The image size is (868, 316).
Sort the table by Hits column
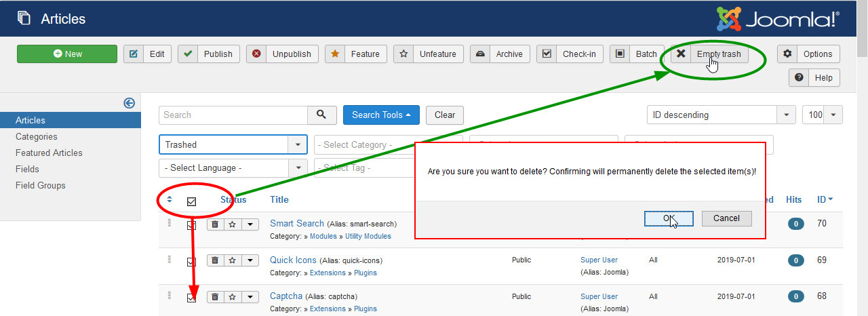(x=794, y=199)
